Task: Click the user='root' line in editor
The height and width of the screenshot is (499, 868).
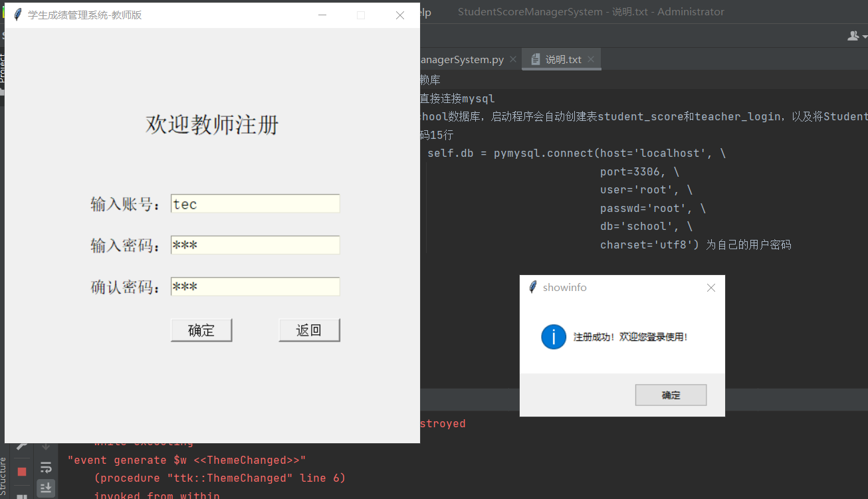Action: tap(647, 190)
